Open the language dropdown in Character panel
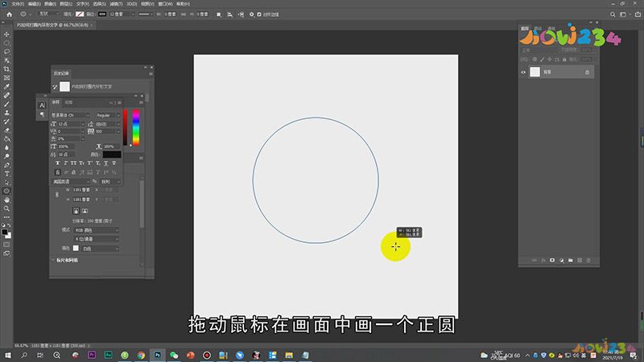Viewport: 644px width, 362px height. [70, 182]
